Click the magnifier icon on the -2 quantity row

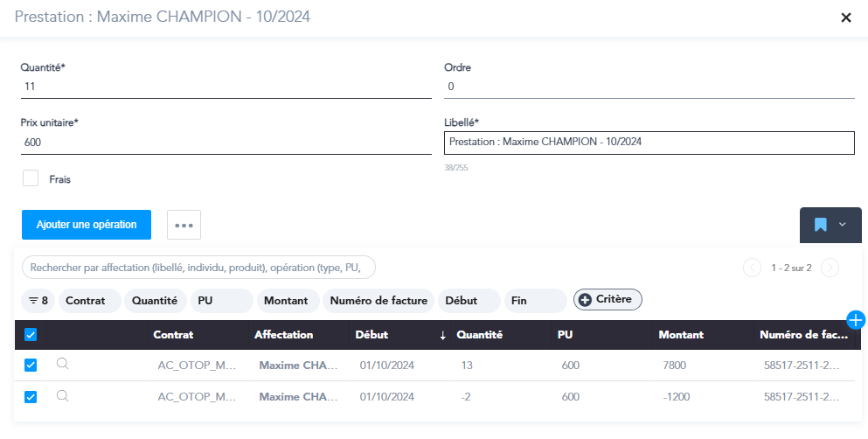click(62, 396)
